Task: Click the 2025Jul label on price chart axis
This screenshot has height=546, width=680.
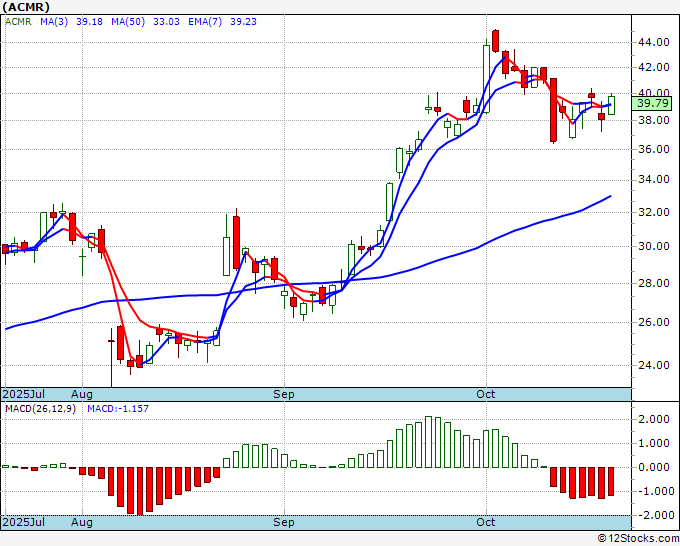Action: point(23,394)
